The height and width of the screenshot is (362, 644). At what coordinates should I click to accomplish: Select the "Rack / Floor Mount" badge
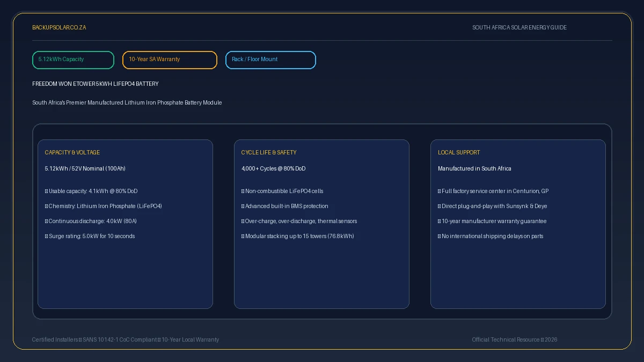[270, 60]
